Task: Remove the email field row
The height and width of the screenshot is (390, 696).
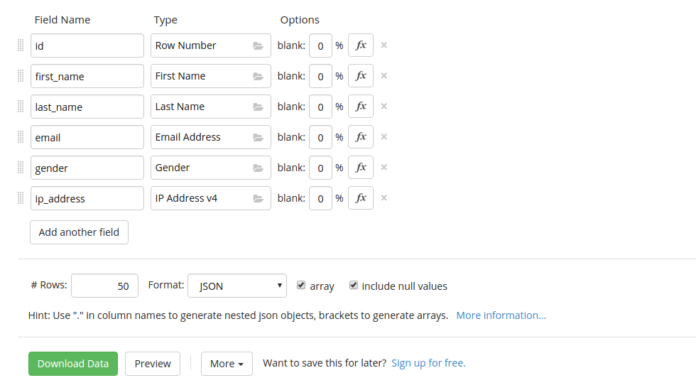Action: coord(384,137)
